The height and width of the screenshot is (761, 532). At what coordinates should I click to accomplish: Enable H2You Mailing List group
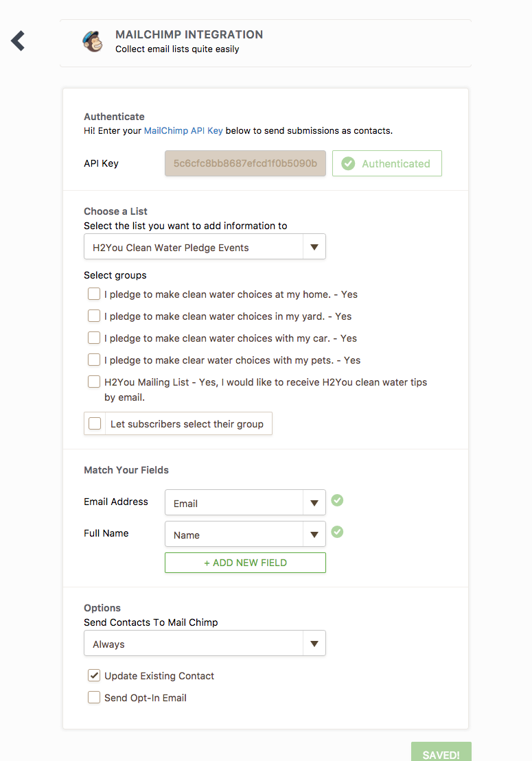pyautogui.click(x=94, y=382)
